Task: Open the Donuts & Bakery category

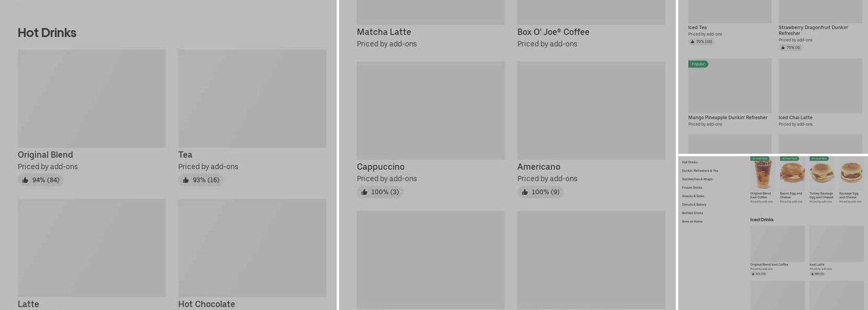Action: 694,205
